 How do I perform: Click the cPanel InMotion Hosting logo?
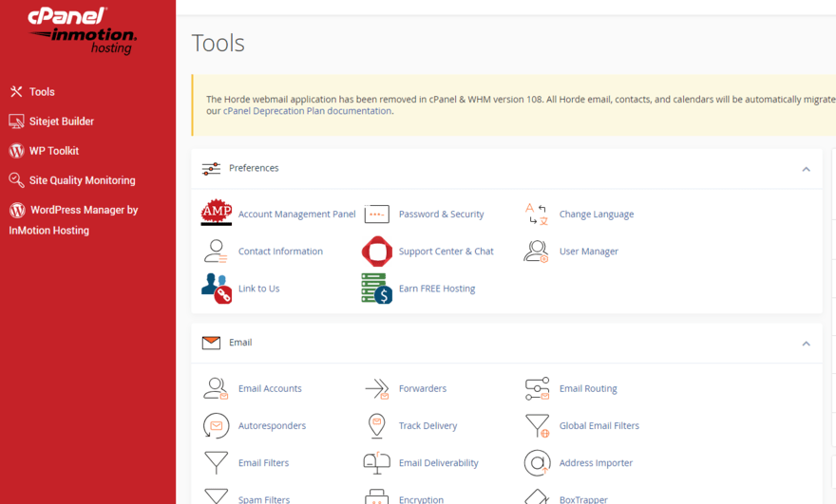(x=84, y=31)
